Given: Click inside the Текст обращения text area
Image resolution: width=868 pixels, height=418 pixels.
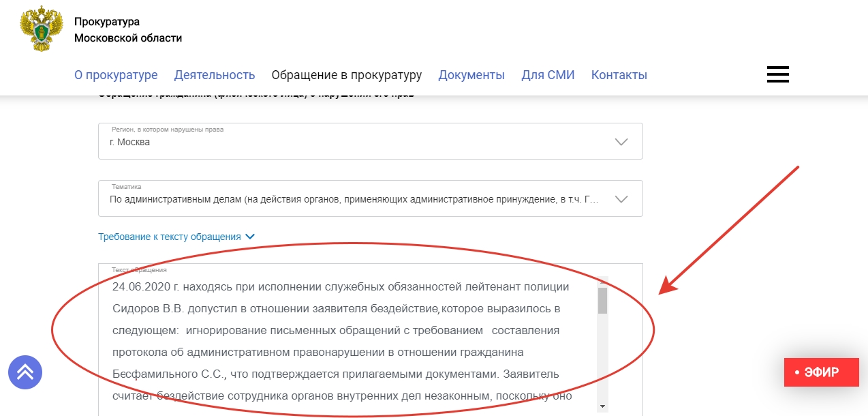Looking at the screenshot, I should tap(371, 340).
